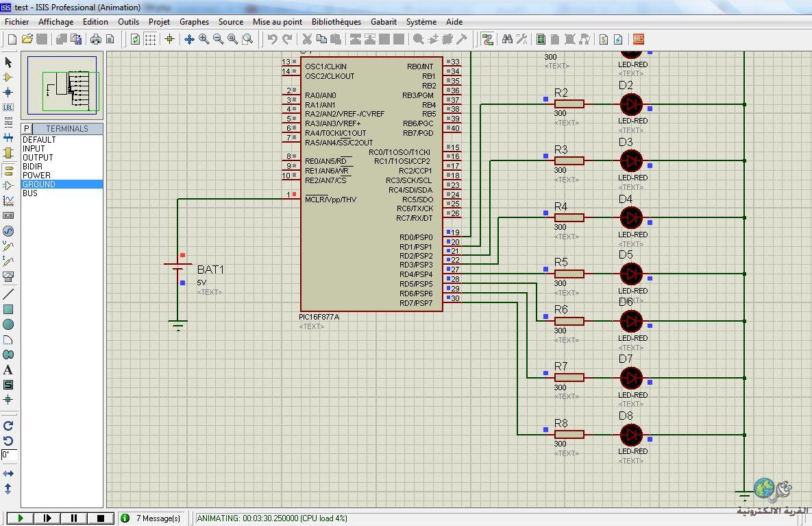Select the 2D line graphics tool
This screenshot has height=526, width=812.
tap(8, 294)
